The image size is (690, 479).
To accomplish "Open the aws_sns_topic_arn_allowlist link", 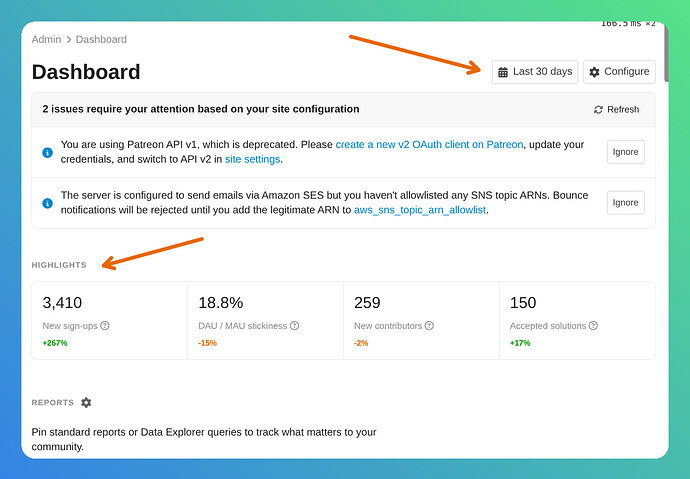I will 420,210.
